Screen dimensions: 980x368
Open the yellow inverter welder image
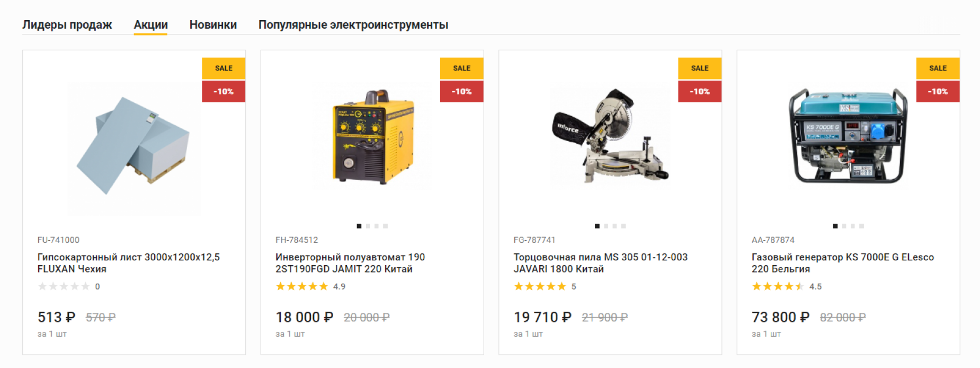[372, 137]
